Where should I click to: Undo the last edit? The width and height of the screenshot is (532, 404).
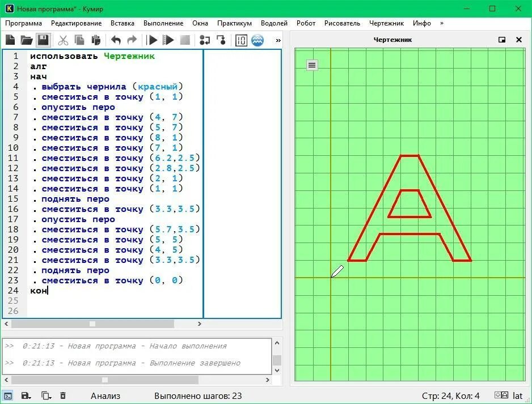click(x=116, y=40)
